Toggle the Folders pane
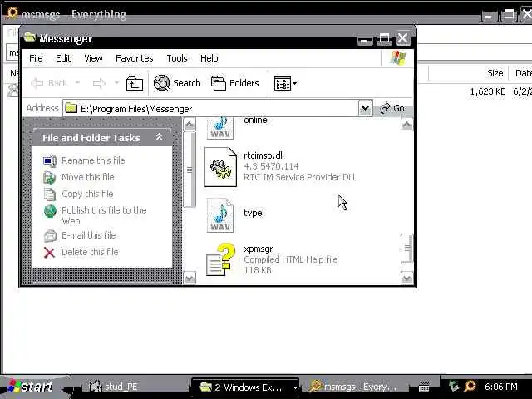The image size is (532, 399). (234, 83)
